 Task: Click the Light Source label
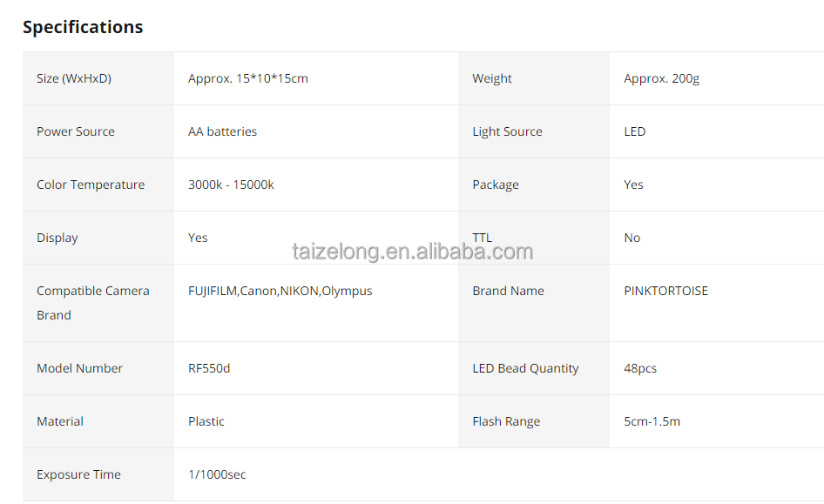(x=507, y=131)
